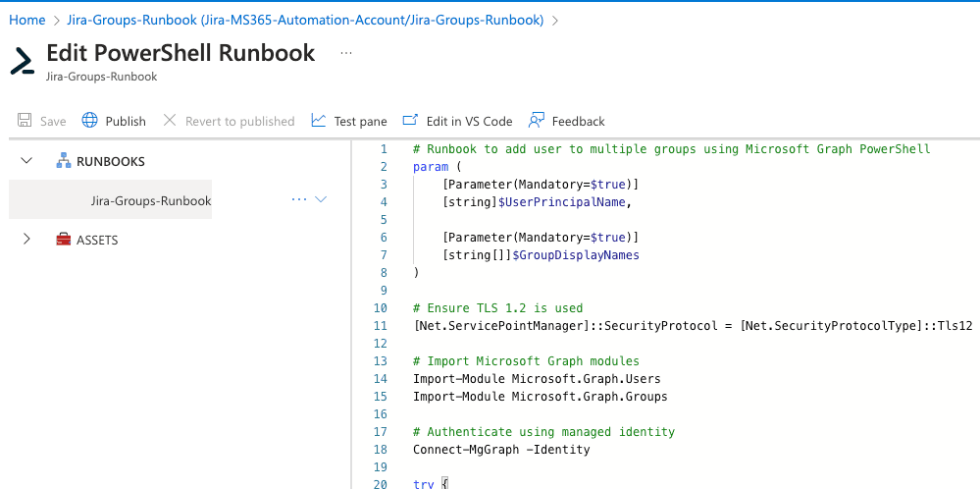Click the Edit in VS Code icon

tap(410, 120)
